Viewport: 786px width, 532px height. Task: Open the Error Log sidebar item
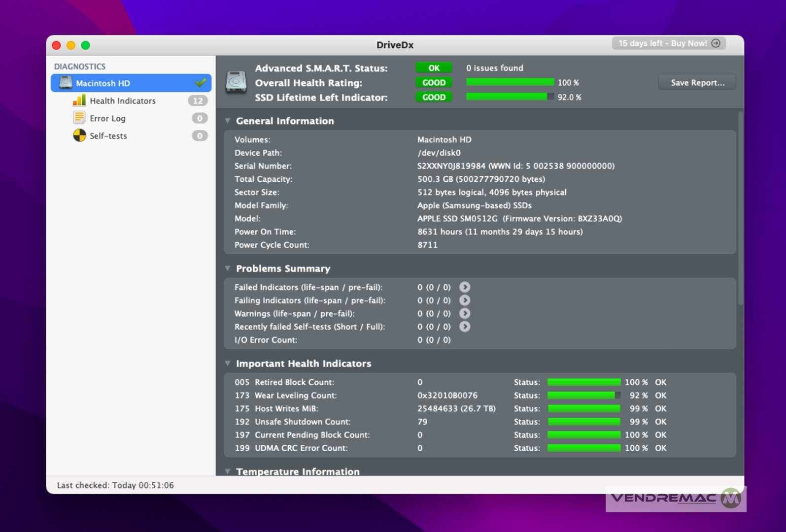[107, 119]
